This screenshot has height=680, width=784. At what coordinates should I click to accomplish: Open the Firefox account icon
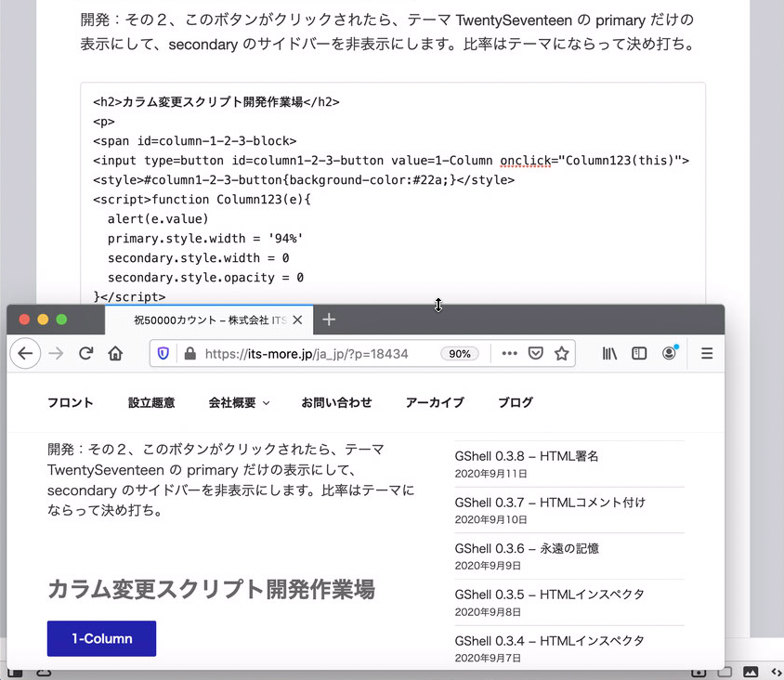(x=669, y=353)
